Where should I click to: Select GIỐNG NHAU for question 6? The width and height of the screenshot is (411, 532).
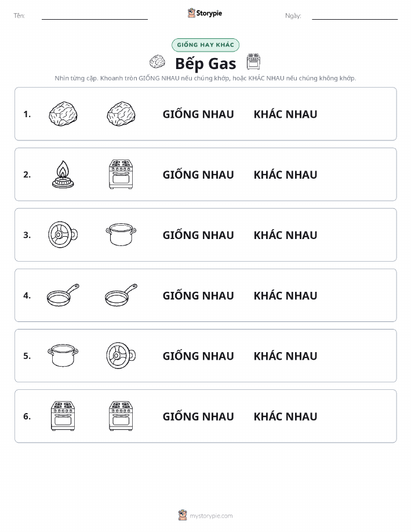[198, 417]
